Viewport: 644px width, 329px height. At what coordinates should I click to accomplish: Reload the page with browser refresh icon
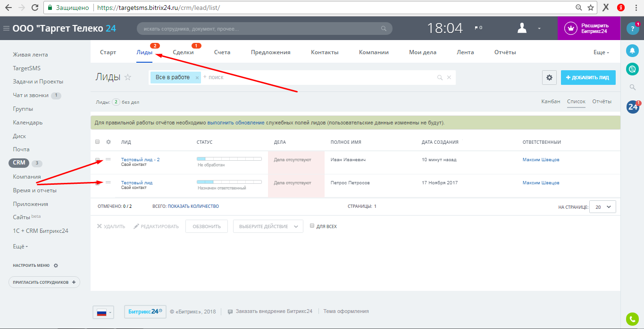click(x=34, y=8)
